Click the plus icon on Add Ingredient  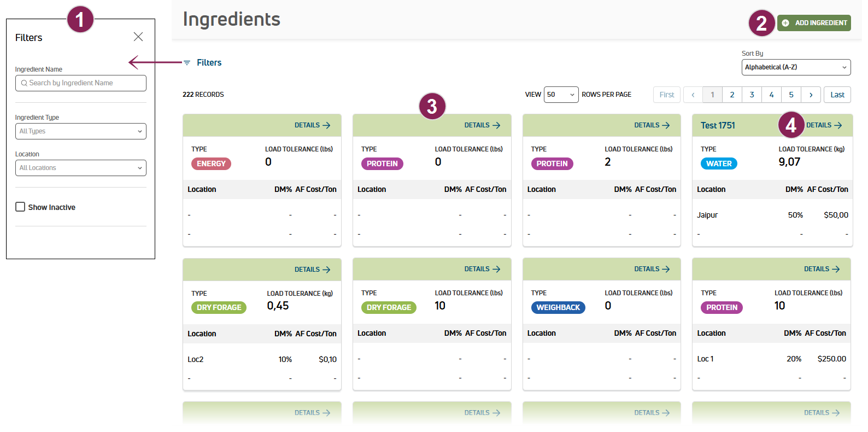tap(785, 23)
